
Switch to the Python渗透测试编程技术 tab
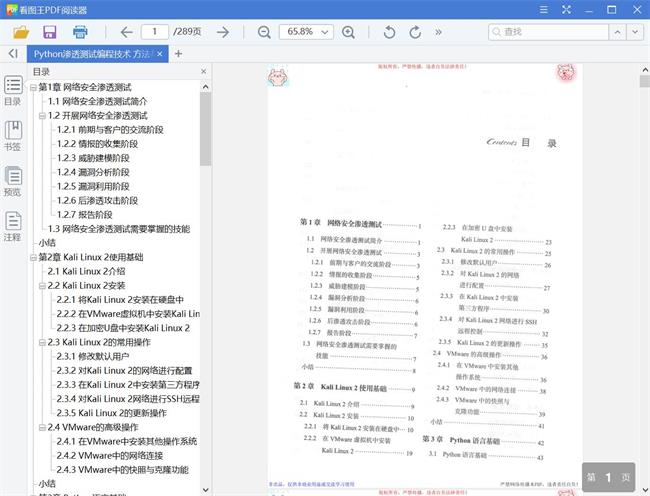[93, 54]
